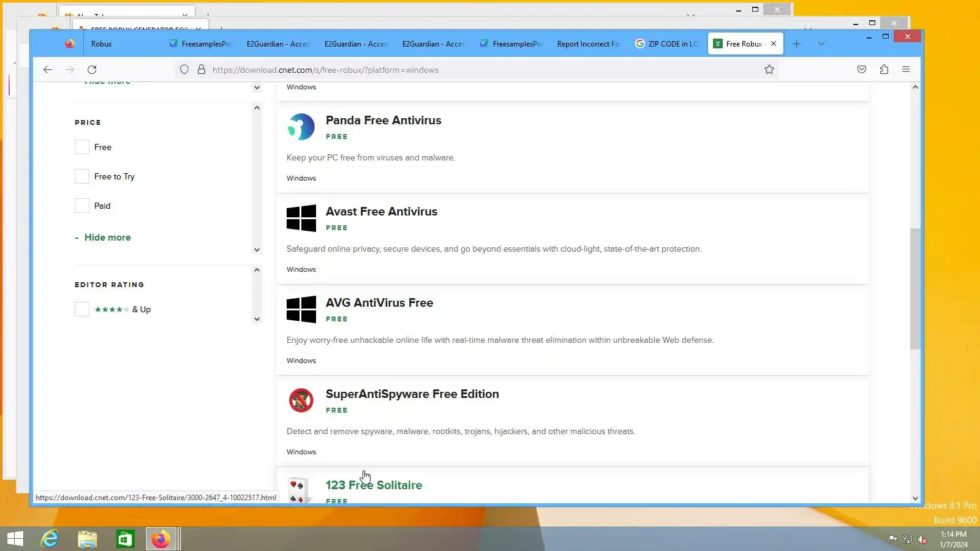Open the Save to Pocket button
Screen dimensions: 980x551
click(862, 70)
